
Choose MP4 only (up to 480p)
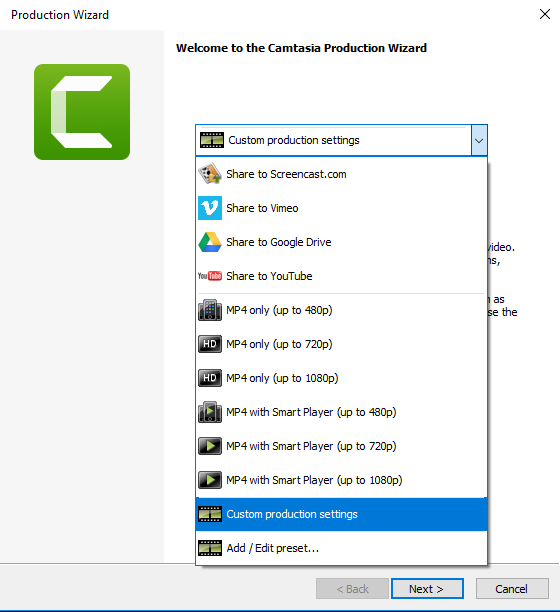341,310
